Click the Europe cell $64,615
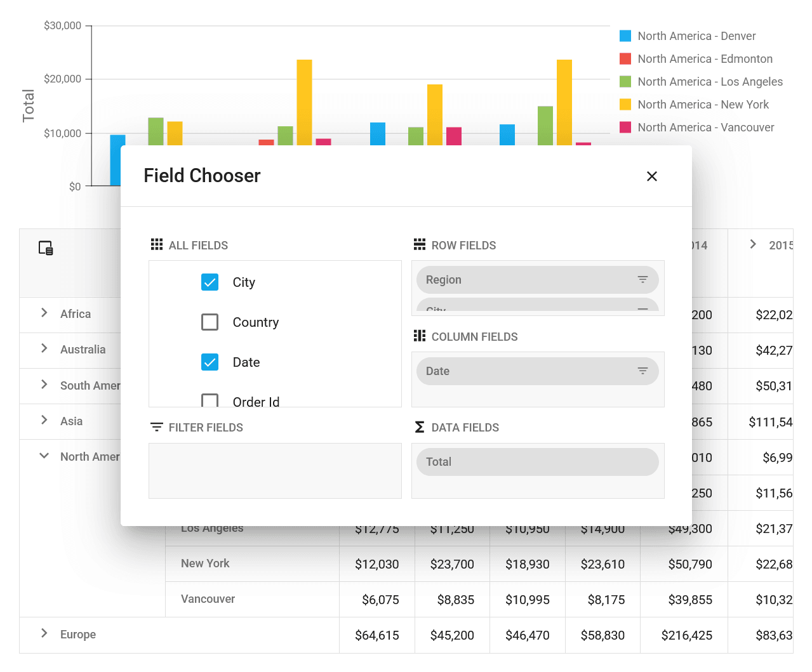812x672 pixels. click(377, 635)
